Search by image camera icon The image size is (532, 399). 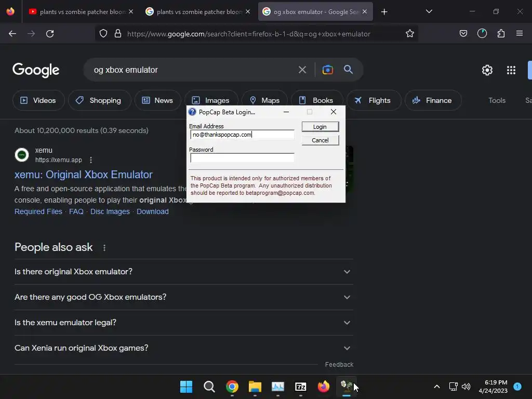tap(327, 70)
